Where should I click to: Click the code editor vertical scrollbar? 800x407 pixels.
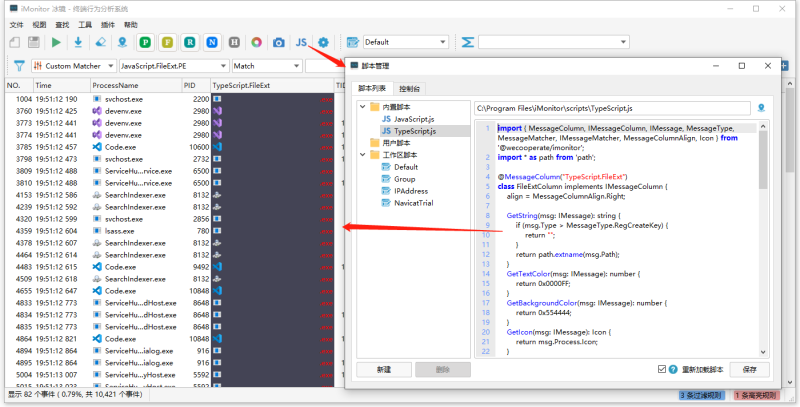pos(763,239)
